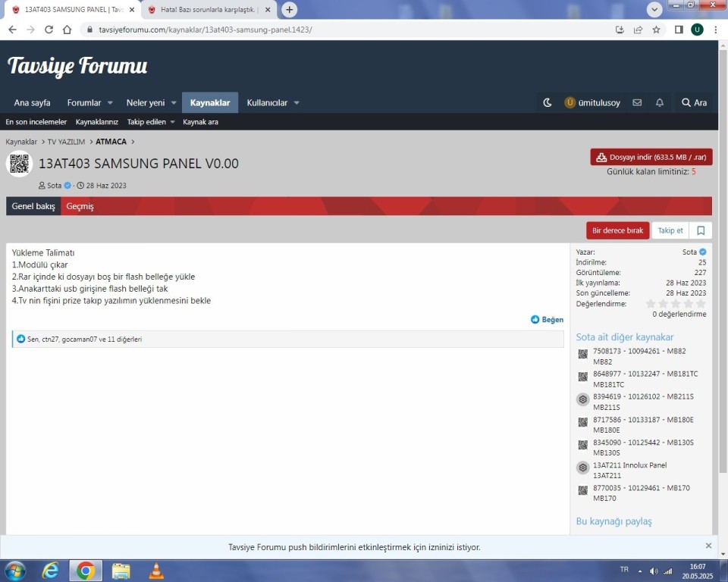728x582 pixels.
Task: Open Kaynaklar breadcrumb link
Action: click(x=21, y=142)
